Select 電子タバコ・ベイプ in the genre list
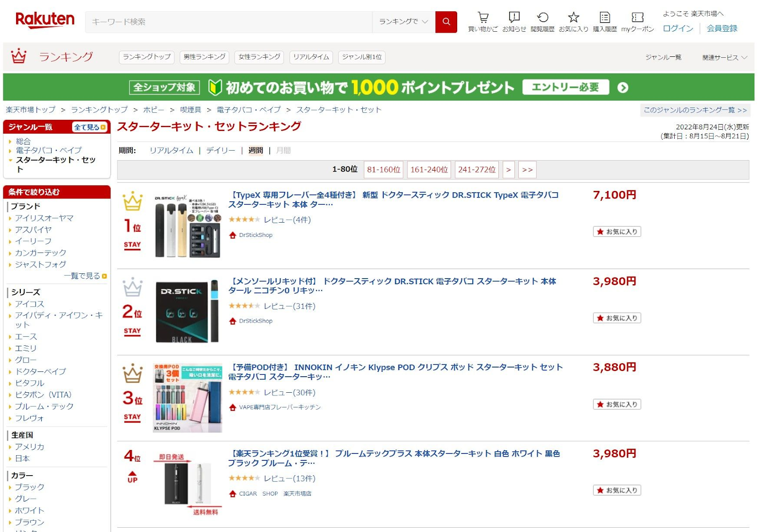 [x=49, y=150]
